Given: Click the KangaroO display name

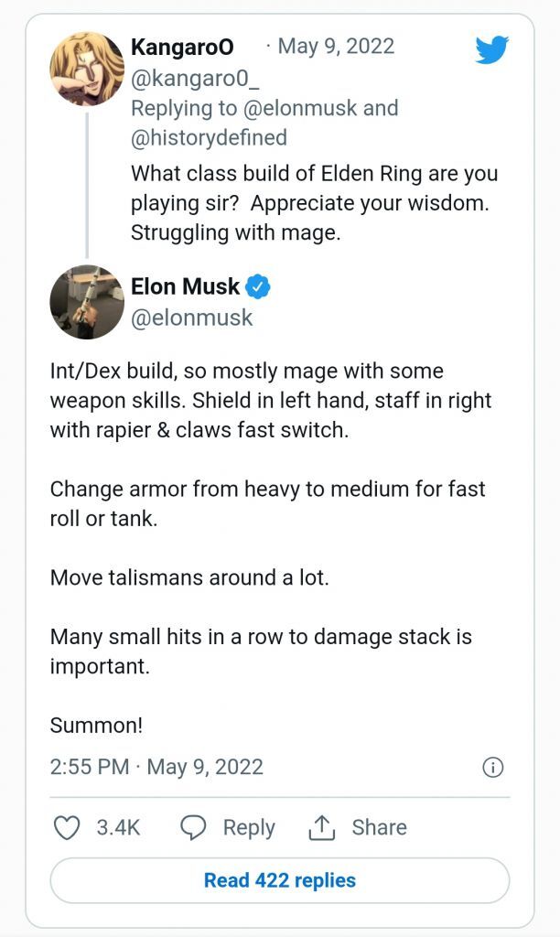Looking at the screenshot, I should 182,47.
